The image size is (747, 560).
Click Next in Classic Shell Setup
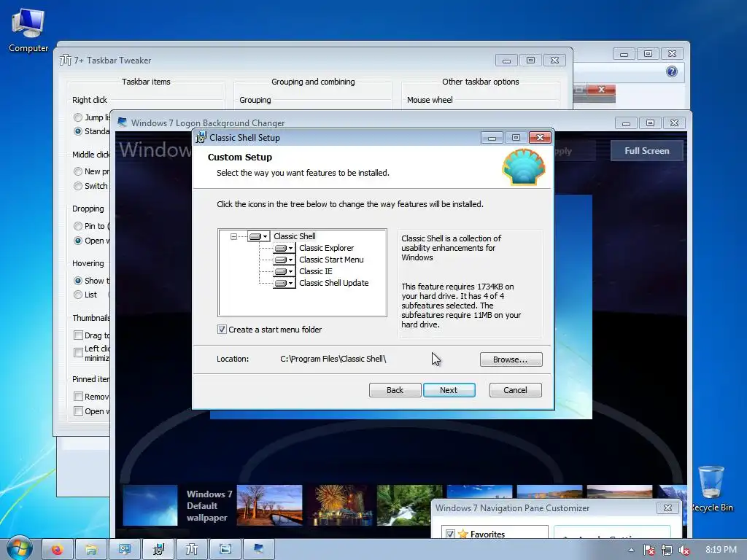[x=449, y=390]
